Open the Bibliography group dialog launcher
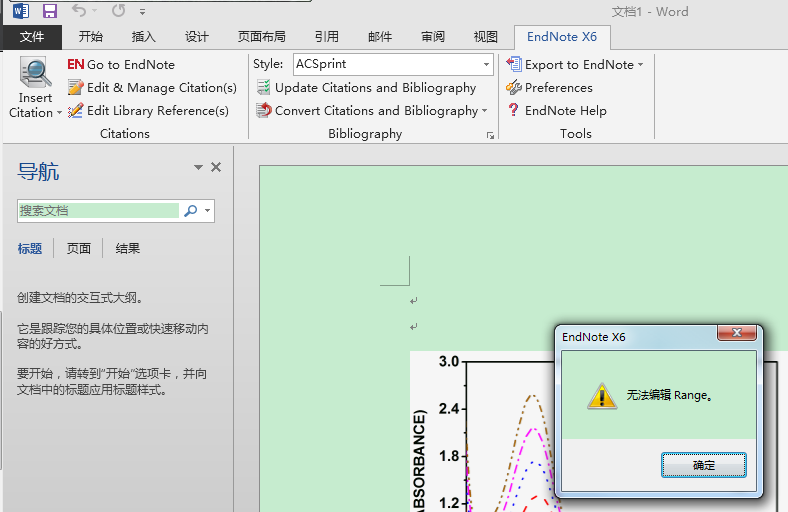 490,135
